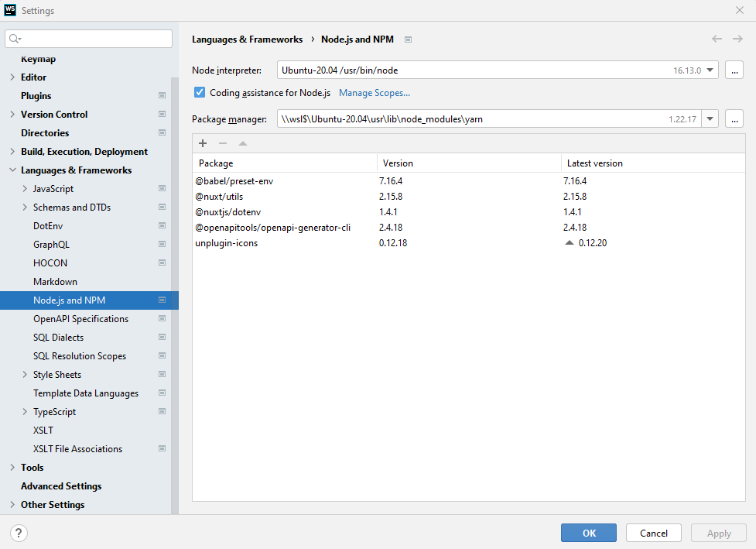The width and height of the screenshot is (756, 549).
Task: Click project icon beside SQL Dialects
Action: point(162,337)
